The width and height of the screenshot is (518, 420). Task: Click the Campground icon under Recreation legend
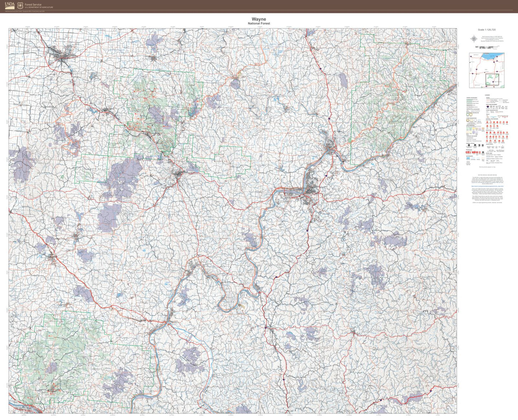pos(466,152)
